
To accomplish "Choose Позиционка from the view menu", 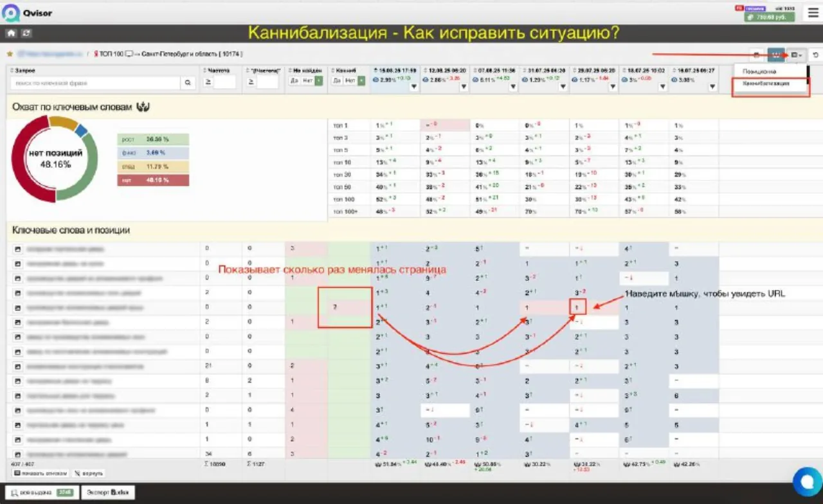I will (759, 71).
